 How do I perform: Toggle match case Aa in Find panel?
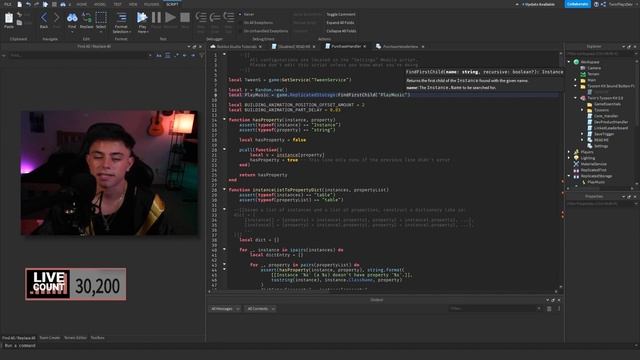pos(159,56)
